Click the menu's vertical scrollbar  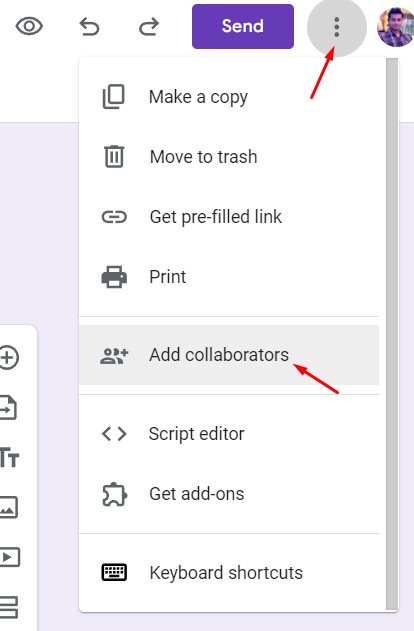coord(392,334)
